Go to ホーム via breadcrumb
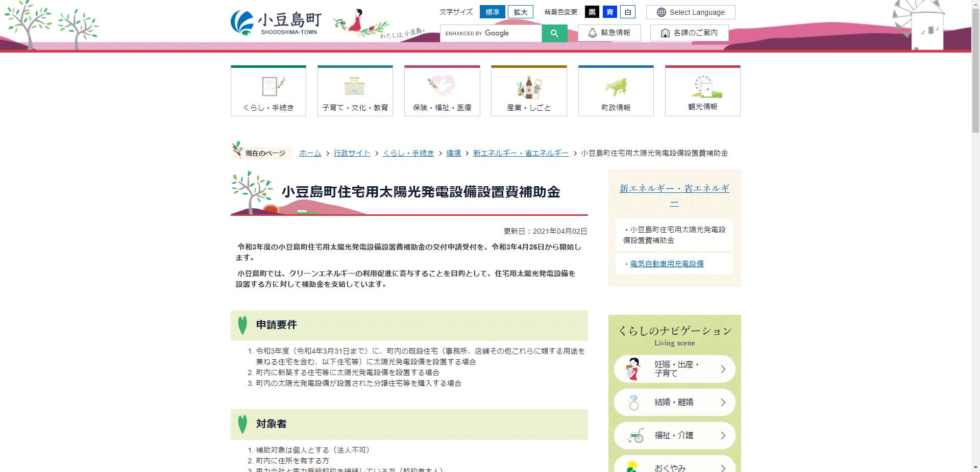Image resolution: width=980 pixels, height=472 pixels. pos(309,153)
